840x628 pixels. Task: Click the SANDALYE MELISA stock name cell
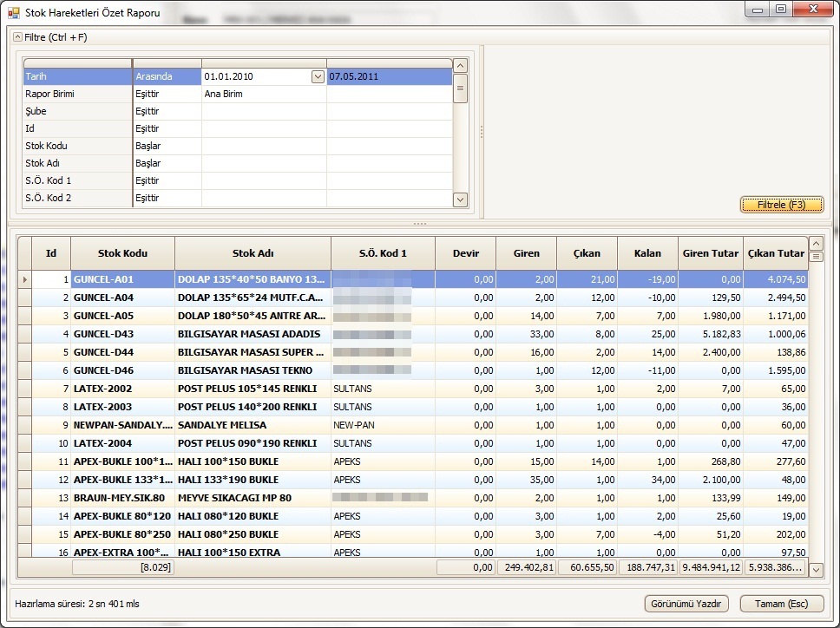point(253,425)
